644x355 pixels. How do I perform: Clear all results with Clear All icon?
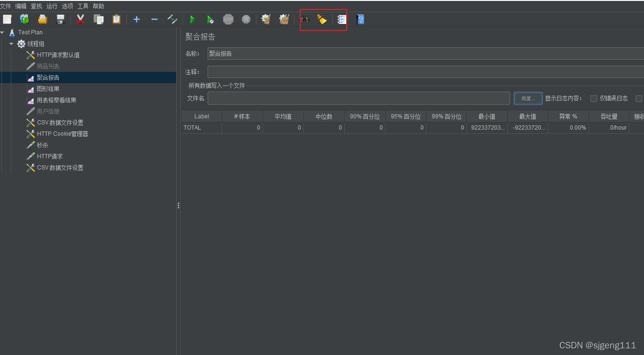[x=284, y=19]
